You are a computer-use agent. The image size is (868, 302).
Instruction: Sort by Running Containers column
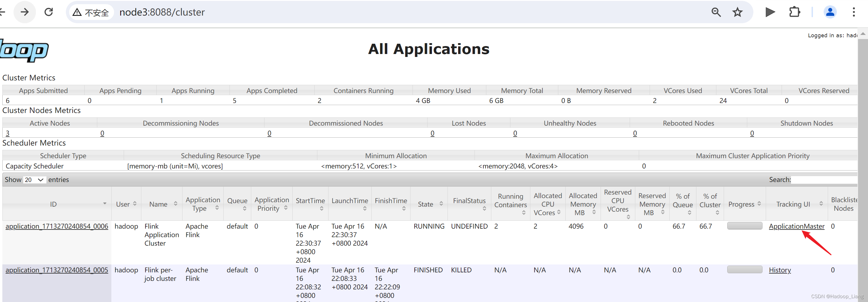[x=510, y=204]
